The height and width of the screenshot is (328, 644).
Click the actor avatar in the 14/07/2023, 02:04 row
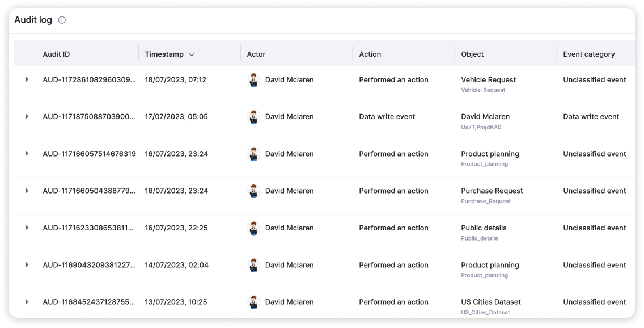[x=253, y=265]
